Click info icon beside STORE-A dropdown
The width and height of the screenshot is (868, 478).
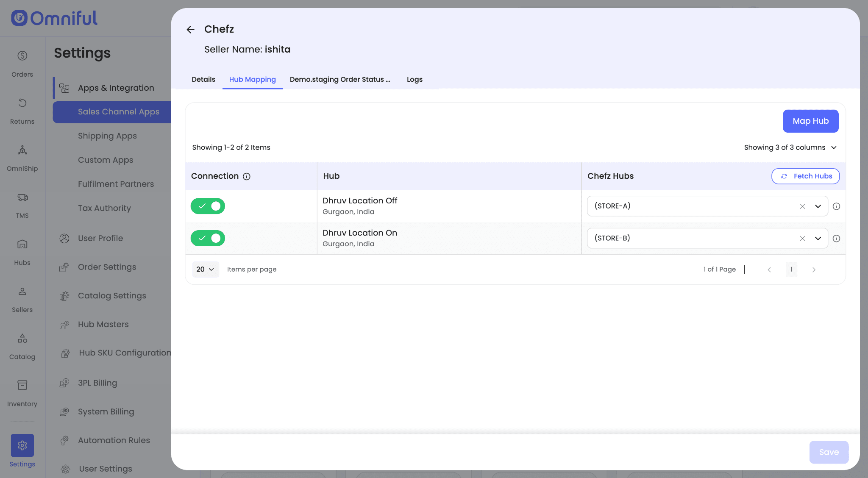[x=836, y=206]
